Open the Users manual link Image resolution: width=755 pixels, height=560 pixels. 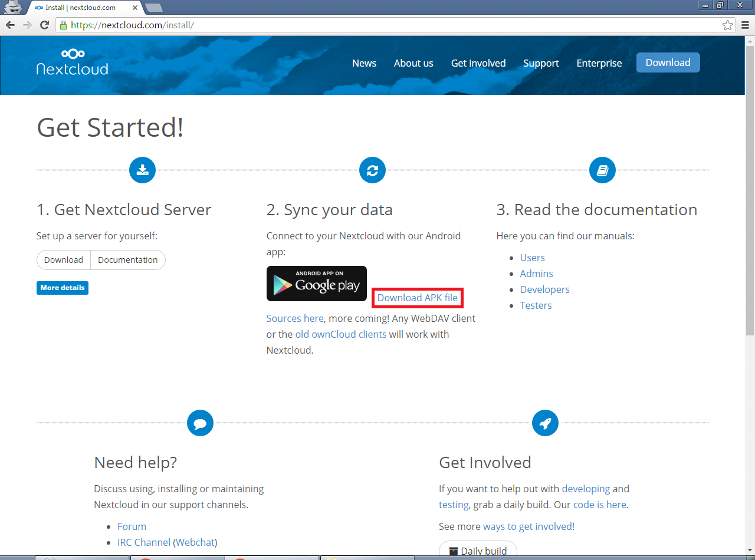(533, 258)
